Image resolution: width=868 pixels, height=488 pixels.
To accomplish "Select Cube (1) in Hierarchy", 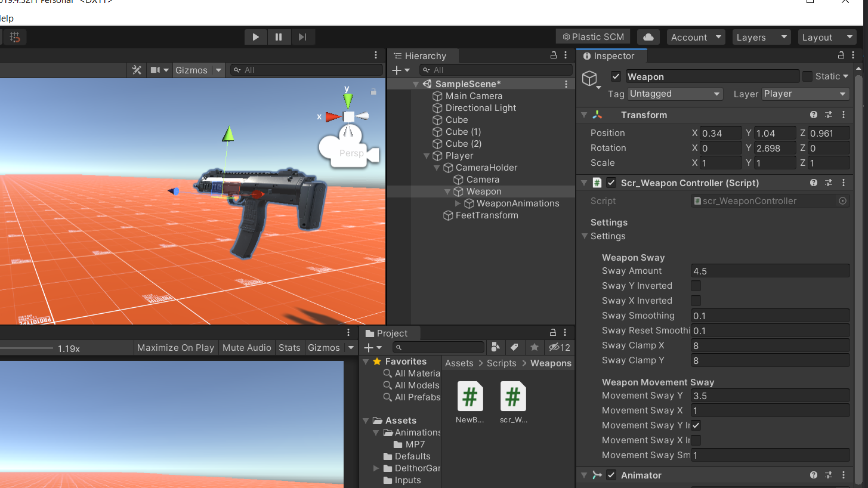I will pyautogui.click(x=463, y=132).
